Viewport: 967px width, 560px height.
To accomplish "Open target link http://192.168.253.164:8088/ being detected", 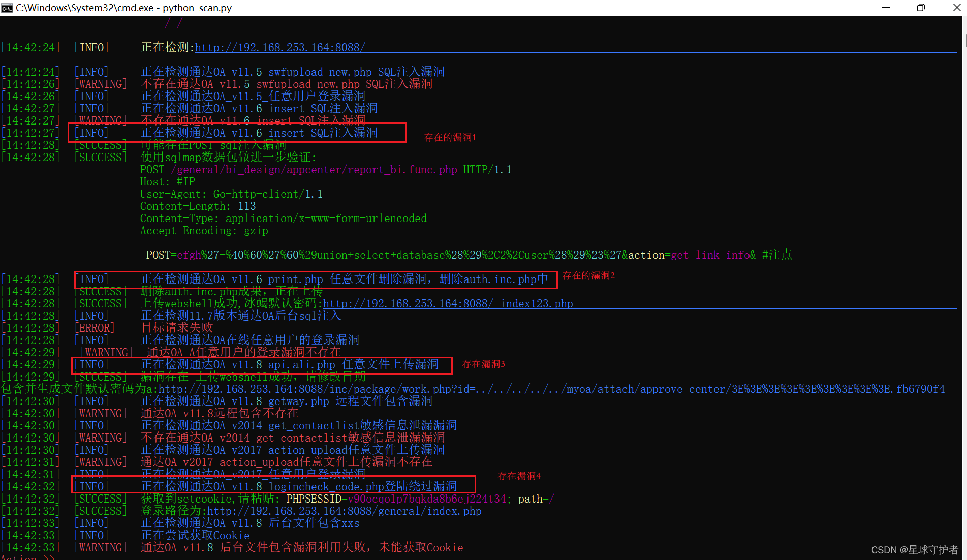I will (280, 47).
